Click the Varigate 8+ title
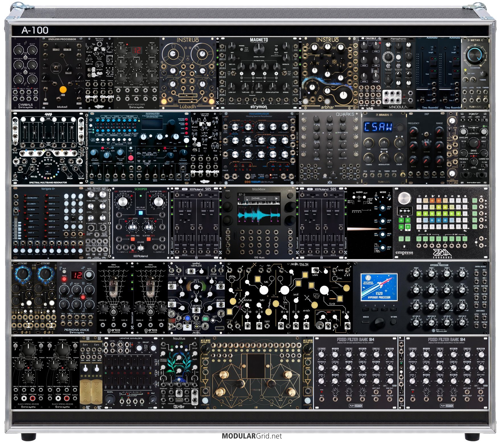This screenshot has height=442, width=504. click(48, 189)
